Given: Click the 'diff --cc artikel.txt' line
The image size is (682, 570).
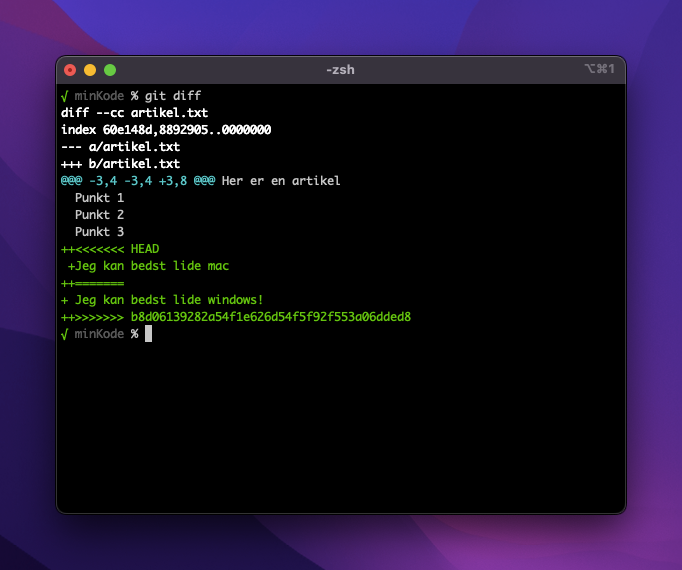Looking at the screenshot, I should coord(134,113).
